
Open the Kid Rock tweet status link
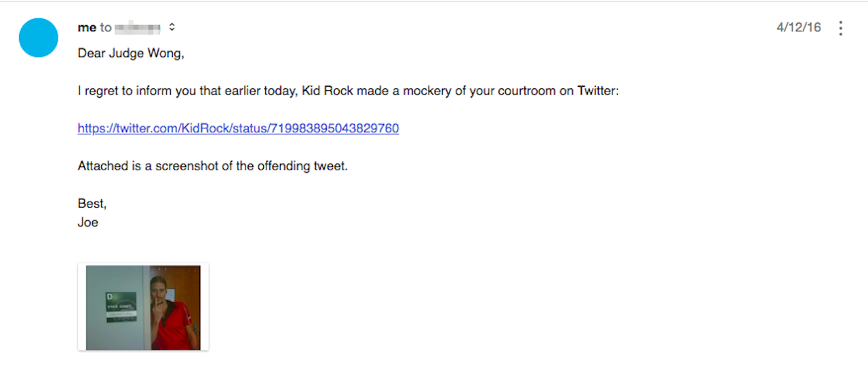238,128
